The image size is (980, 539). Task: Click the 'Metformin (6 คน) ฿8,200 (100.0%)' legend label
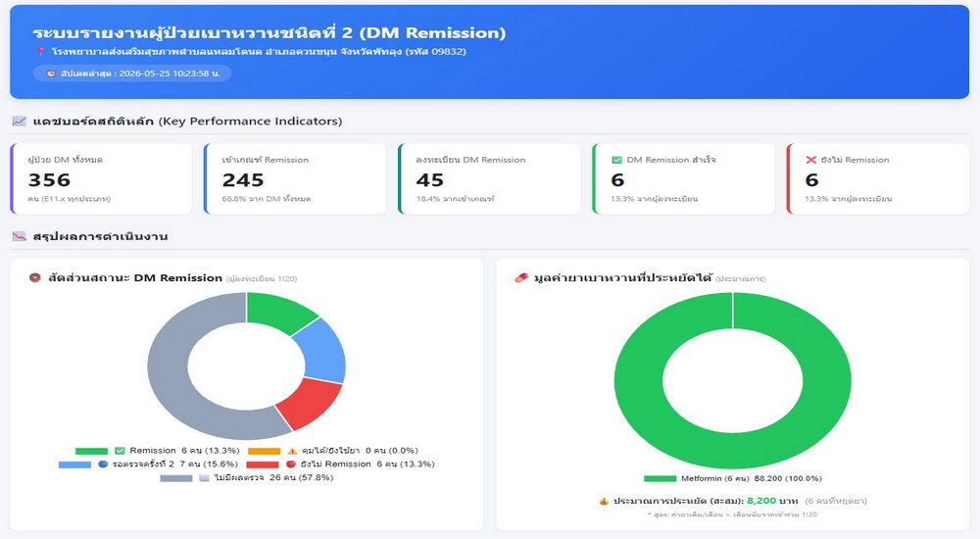coord(752,478)
